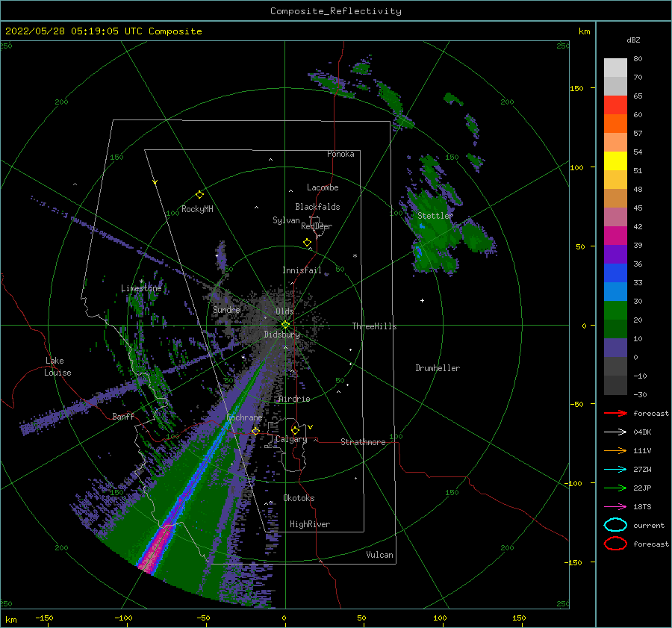Image resolution: width=672 pixels, height=628 pixels.
Task: Click the ThreeHills label
Action: click(374, 326)
